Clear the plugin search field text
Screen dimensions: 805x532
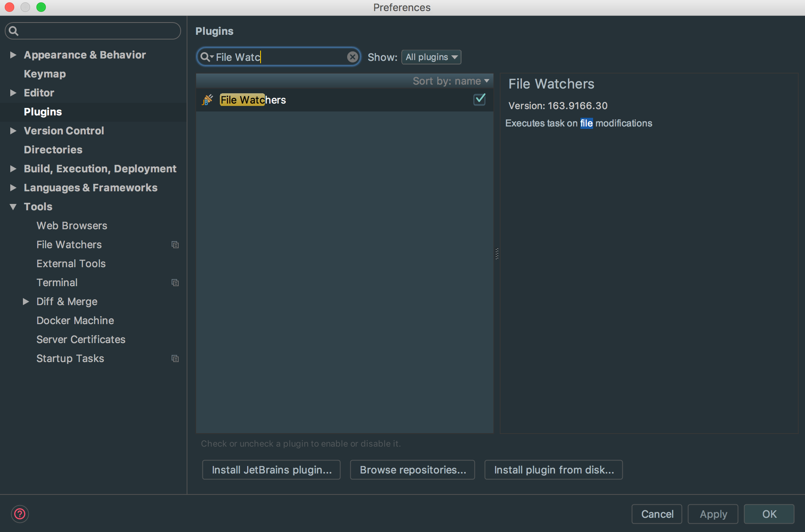point(352,57)
